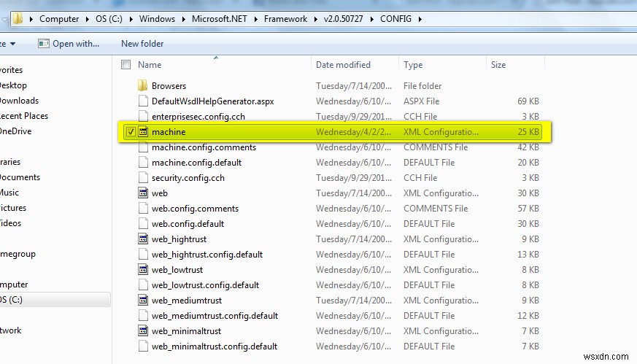Click the web_minimaltrust XML config icon
The image size is (637, 364).
coord(143,331)
